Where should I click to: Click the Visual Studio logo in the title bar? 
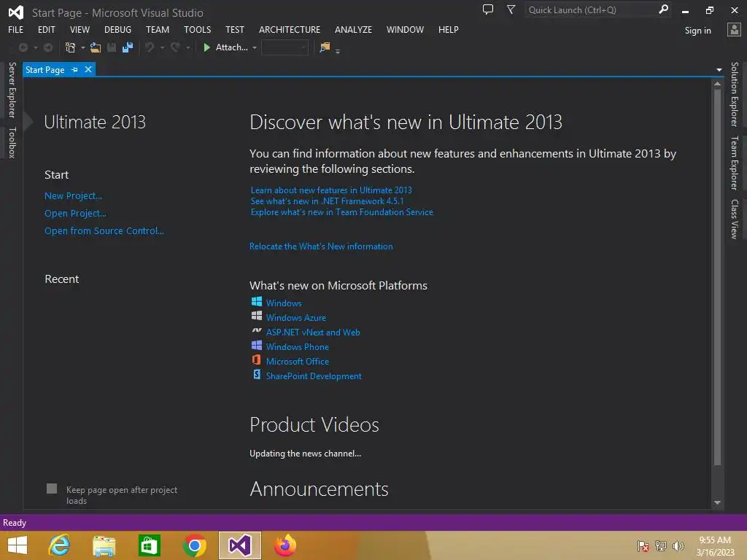[16, 12]
